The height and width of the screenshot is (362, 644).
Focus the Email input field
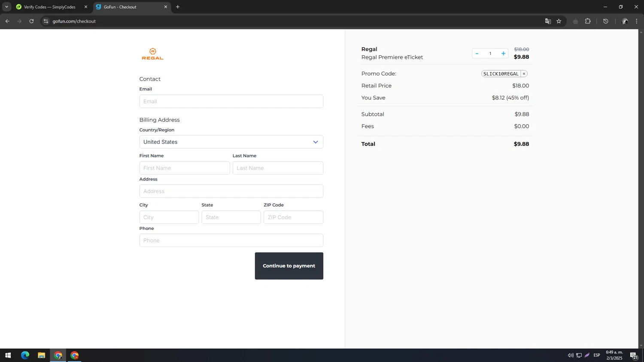[231, 101]
